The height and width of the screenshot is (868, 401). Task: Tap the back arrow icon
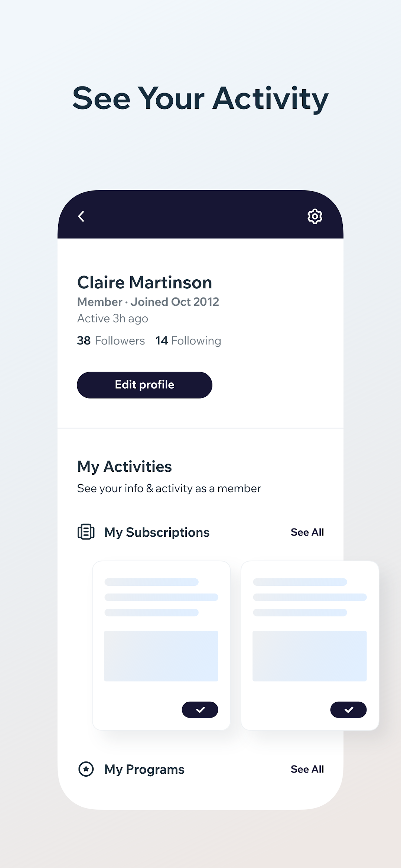click(81, 216)
